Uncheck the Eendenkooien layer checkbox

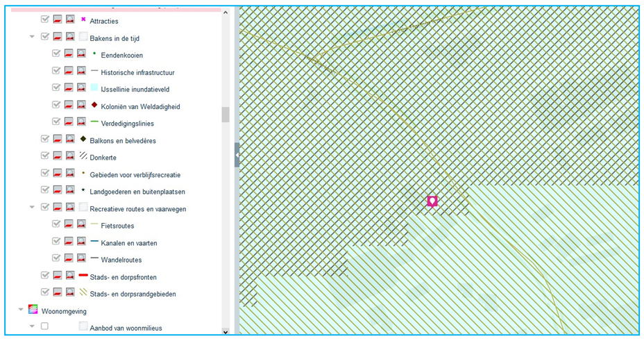[x=56, y=53]
